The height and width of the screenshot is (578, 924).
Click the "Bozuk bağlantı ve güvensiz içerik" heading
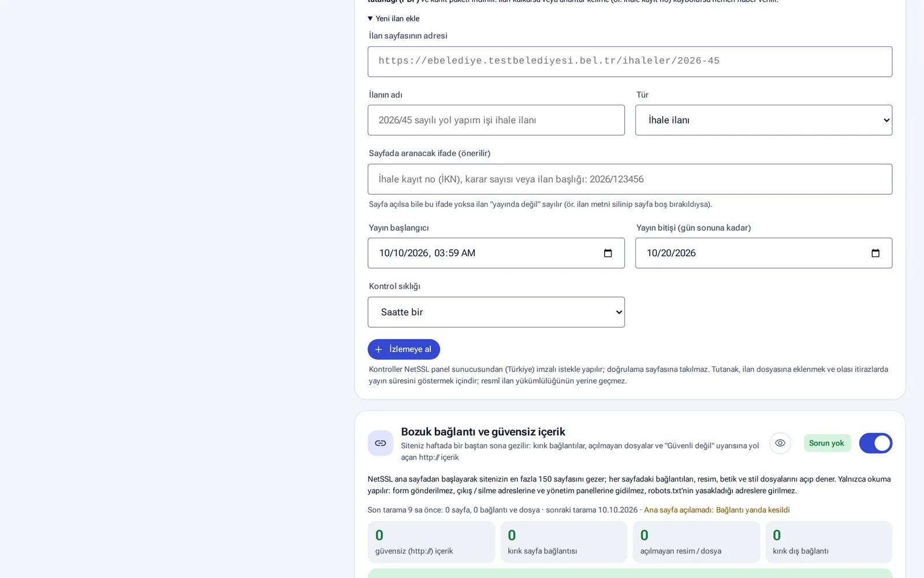point(483,432)
